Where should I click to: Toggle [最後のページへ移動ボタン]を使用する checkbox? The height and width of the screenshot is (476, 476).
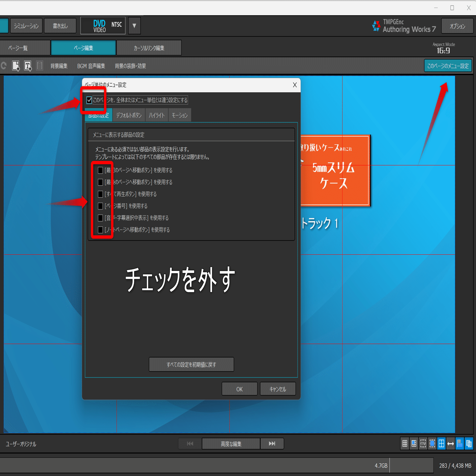pos(100,182)
